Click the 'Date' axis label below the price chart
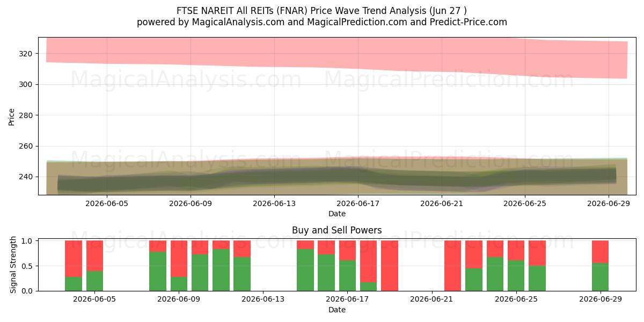Viewport: 644px width, 322px height. click(x=337, y=214)
